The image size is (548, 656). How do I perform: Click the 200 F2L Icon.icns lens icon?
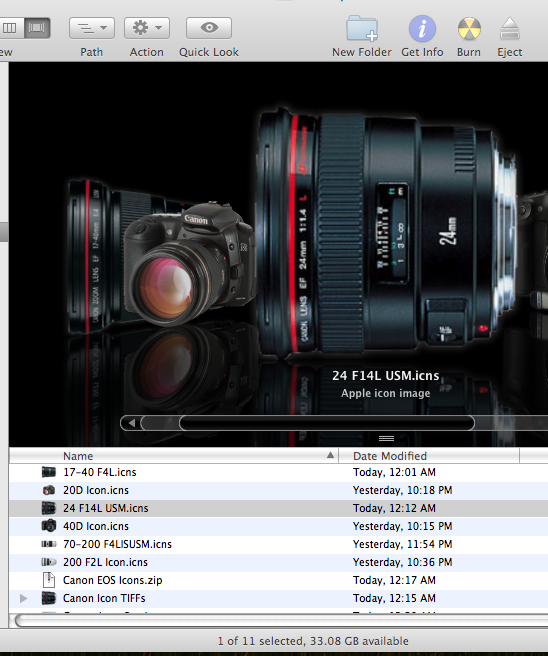pos(49,562)
